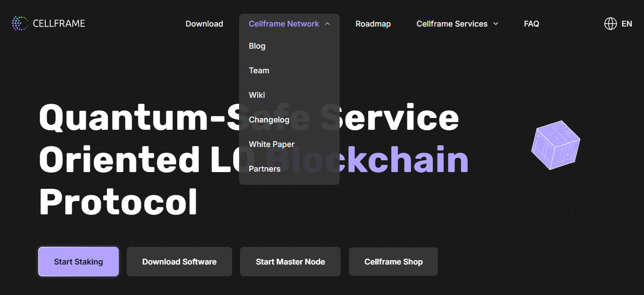Select Team from the dropdown menu
This screenshot has width=644, height=295.
point(259,70)
